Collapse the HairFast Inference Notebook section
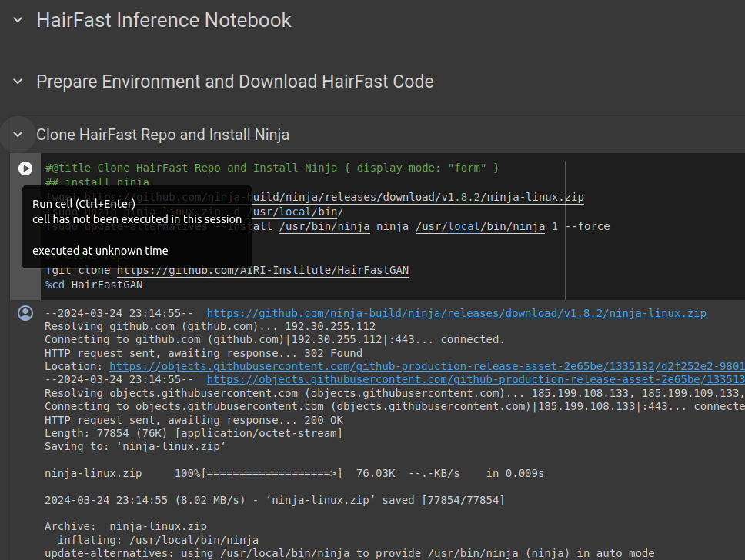The image size is (745, 560). click(18, 20)
